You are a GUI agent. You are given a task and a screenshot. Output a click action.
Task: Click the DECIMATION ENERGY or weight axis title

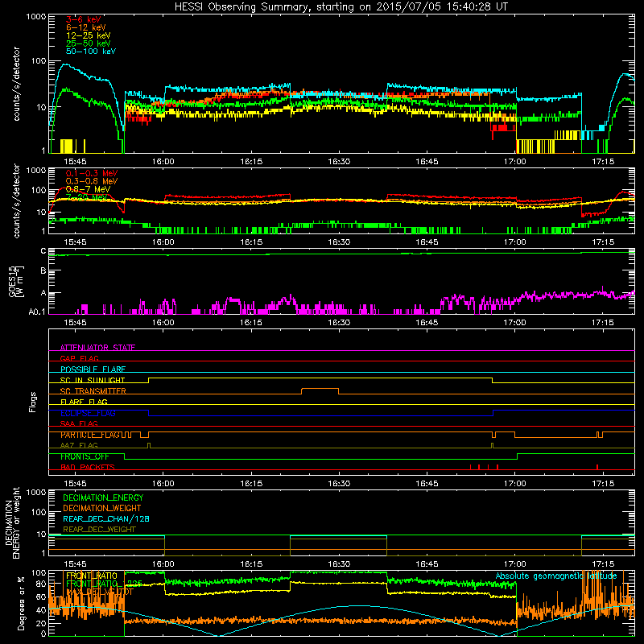12,522
